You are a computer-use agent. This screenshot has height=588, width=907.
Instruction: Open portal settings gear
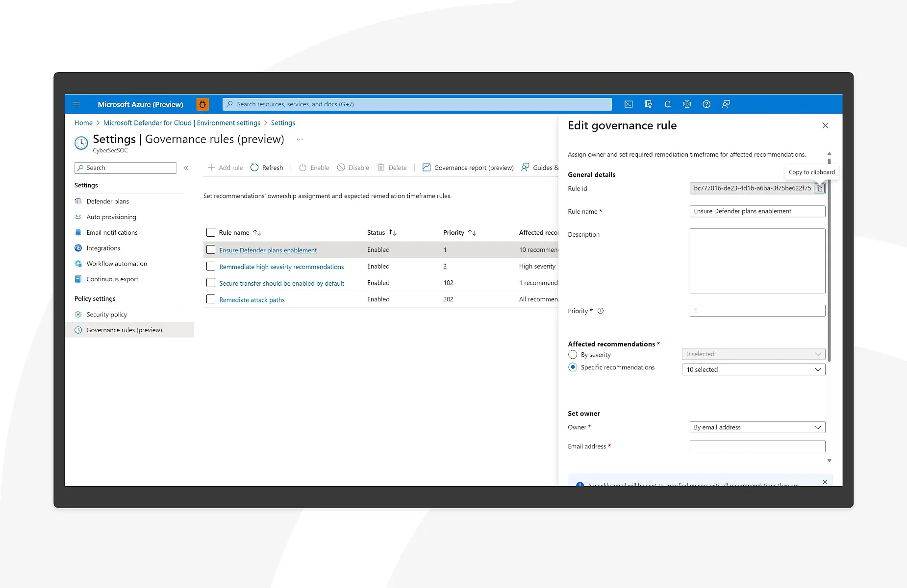pos(687,104)
